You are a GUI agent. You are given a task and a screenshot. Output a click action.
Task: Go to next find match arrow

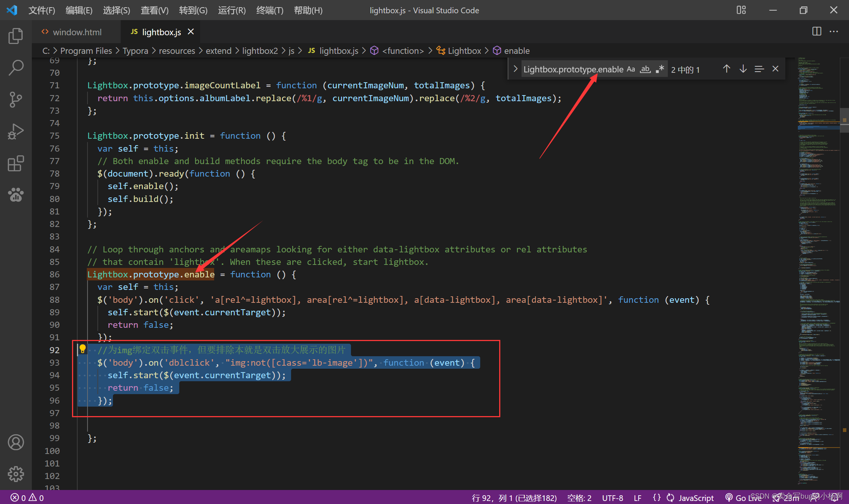(743, 69)
